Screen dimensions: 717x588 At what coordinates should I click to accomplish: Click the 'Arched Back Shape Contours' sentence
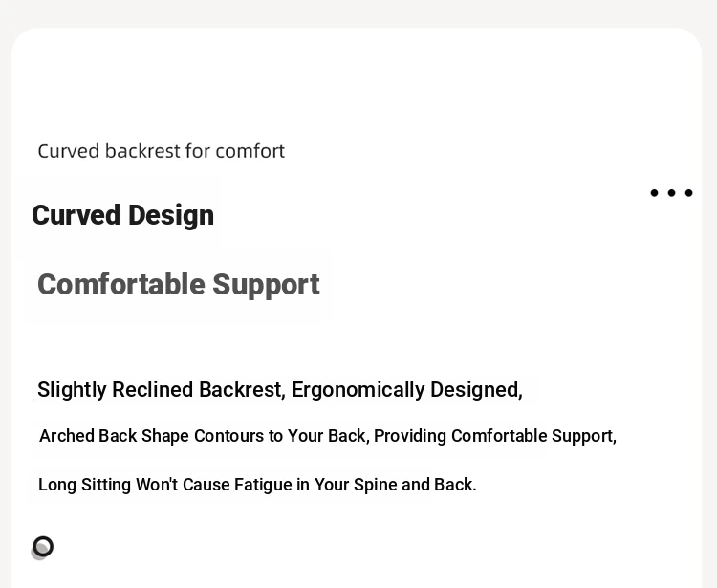pos(328,436)
